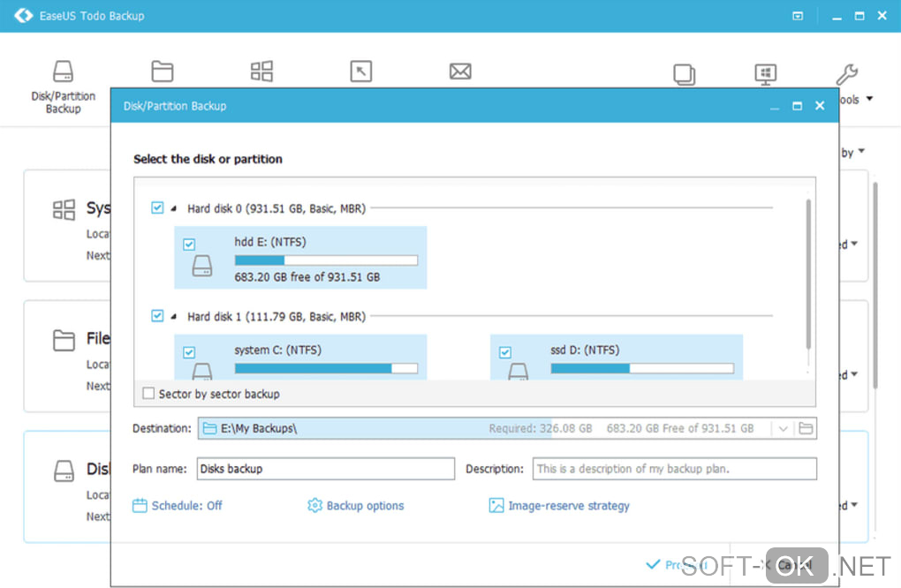Browse destination folder icon at right
This screenshot has height=588, width=901.
tap(806, 428)
